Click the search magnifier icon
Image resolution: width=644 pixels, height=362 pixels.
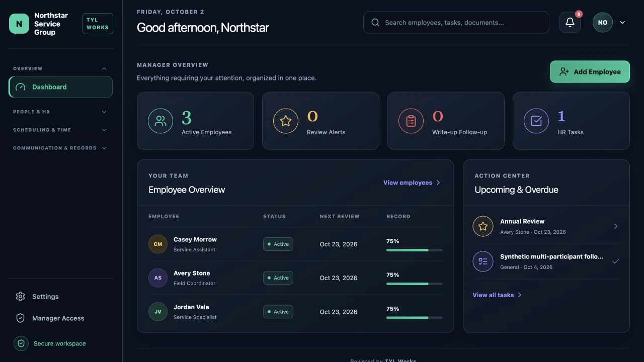[x=375, y=23]
